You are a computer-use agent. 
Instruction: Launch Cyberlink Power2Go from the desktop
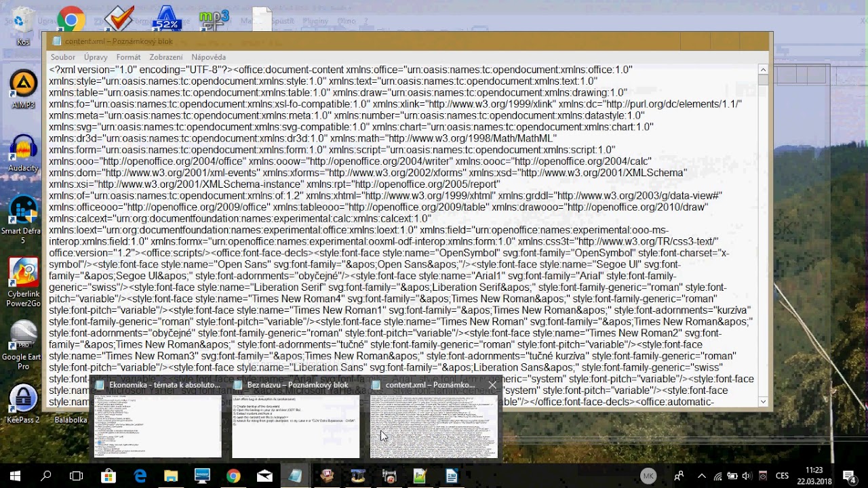tap(23, 283)
